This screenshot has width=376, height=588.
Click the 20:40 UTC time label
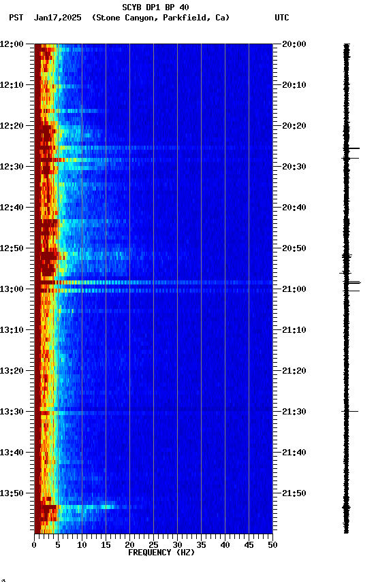coord(294,208)
